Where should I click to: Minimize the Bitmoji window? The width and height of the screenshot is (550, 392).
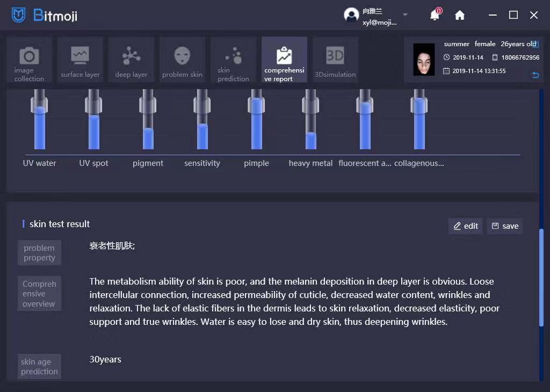[x=493, y=15]
